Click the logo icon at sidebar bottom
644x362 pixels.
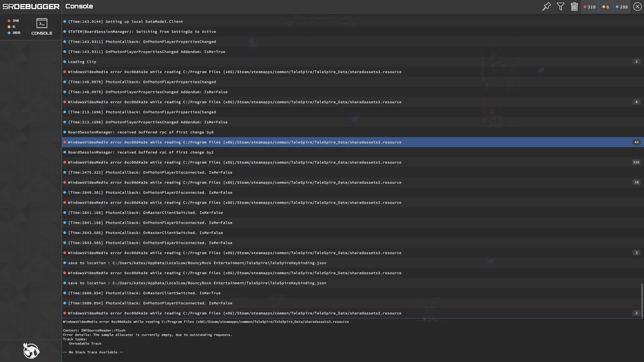tap(31, 351)
